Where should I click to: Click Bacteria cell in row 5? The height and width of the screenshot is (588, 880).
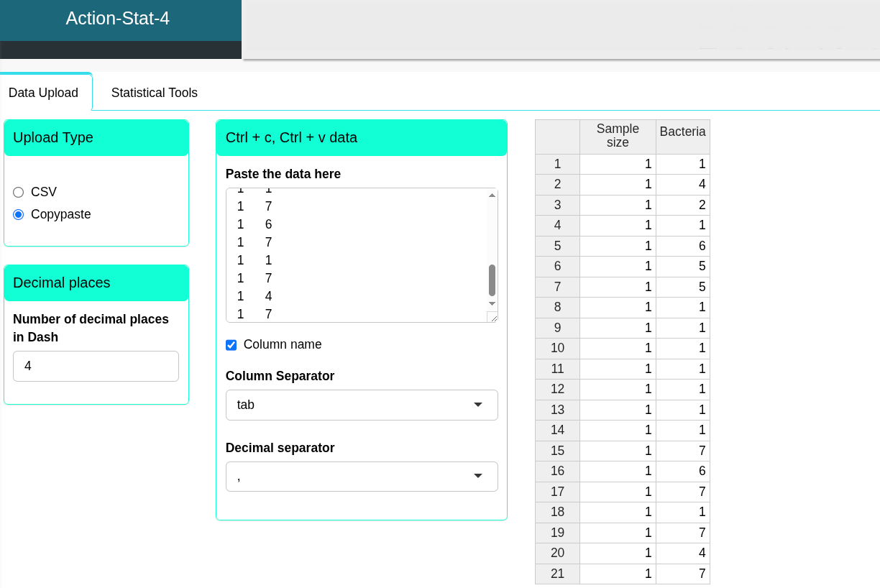(x=683, y=246)
